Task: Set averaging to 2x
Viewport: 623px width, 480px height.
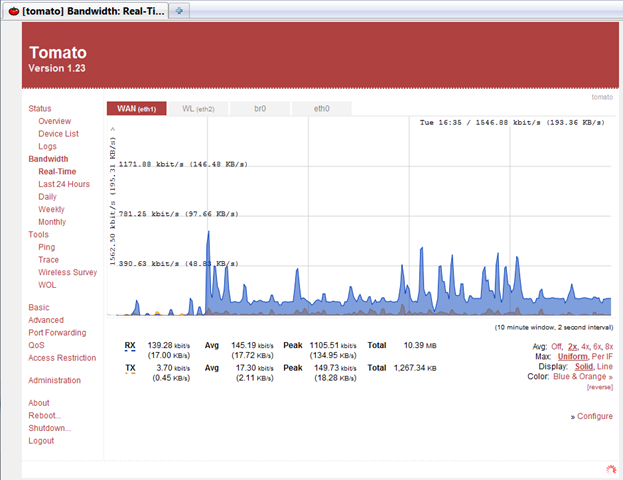Action: [572, 346]
